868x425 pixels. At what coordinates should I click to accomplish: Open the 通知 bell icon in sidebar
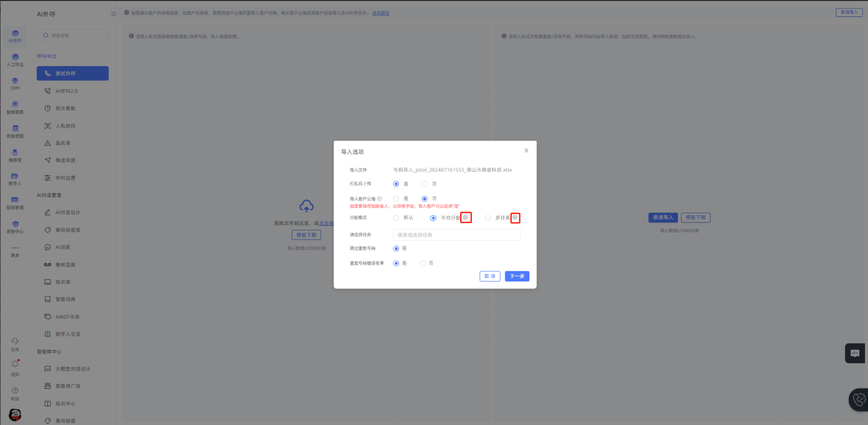tap(15, 364)
